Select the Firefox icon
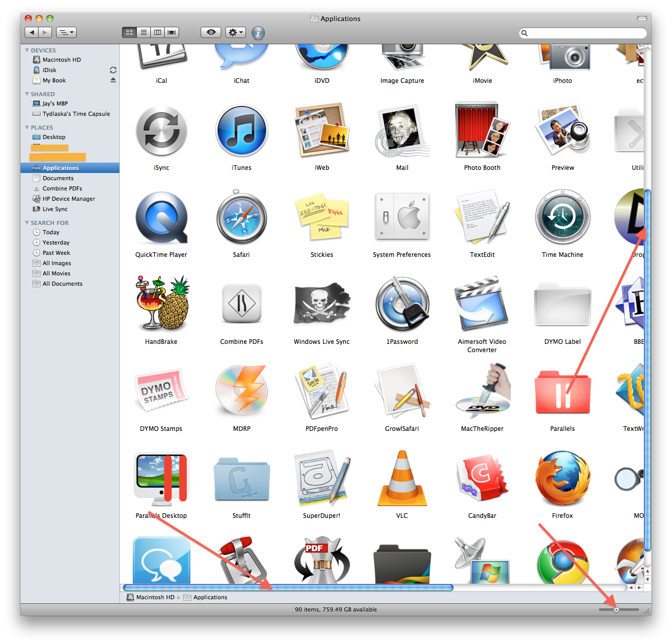This screenshot has height=644, width=672. [562, 478]
